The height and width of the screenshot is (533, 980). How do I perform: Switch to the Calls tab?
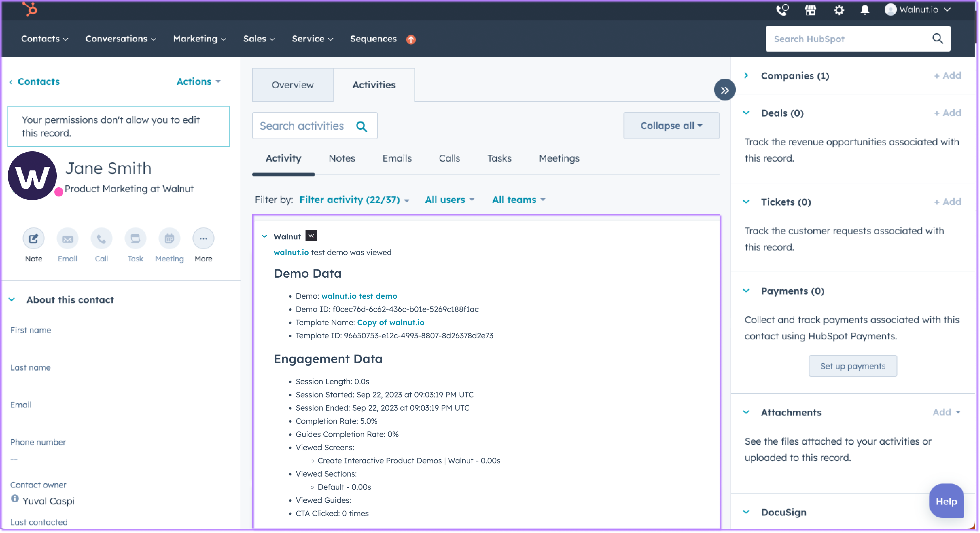pos(449,158)
